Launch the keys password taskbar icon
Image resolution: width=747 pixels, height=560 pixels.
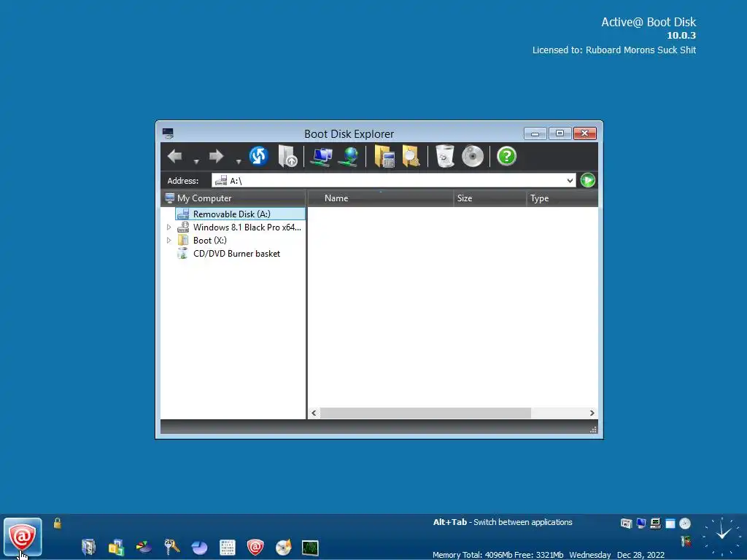pos(171,547)
